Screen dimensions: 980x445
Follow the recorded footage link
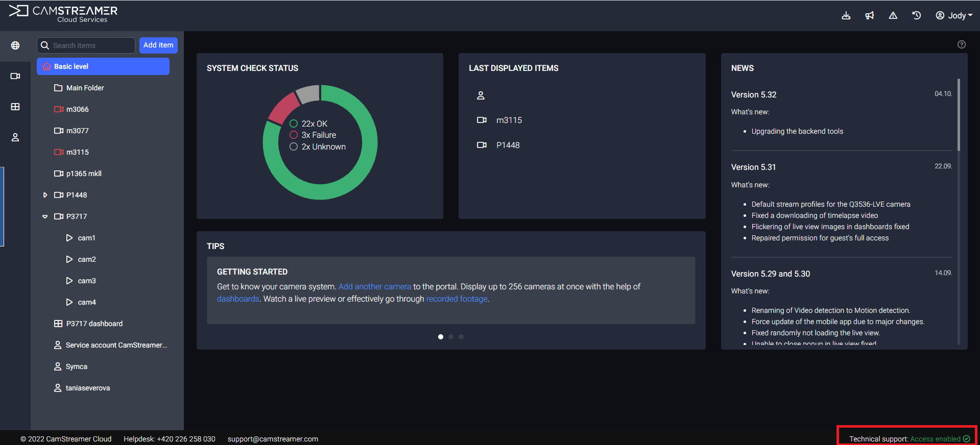coord(457,299)
